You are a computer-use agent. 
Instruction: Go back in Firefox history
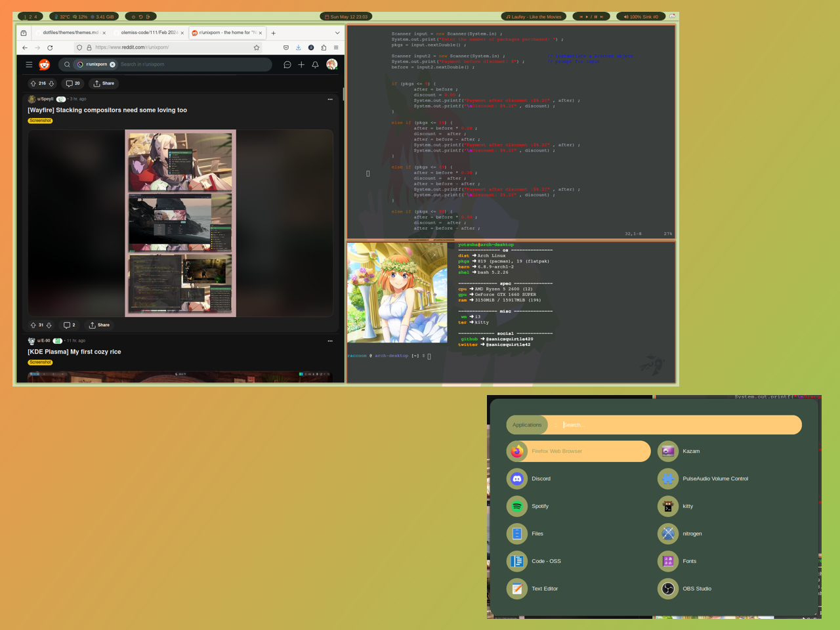[x=25, y=47]
